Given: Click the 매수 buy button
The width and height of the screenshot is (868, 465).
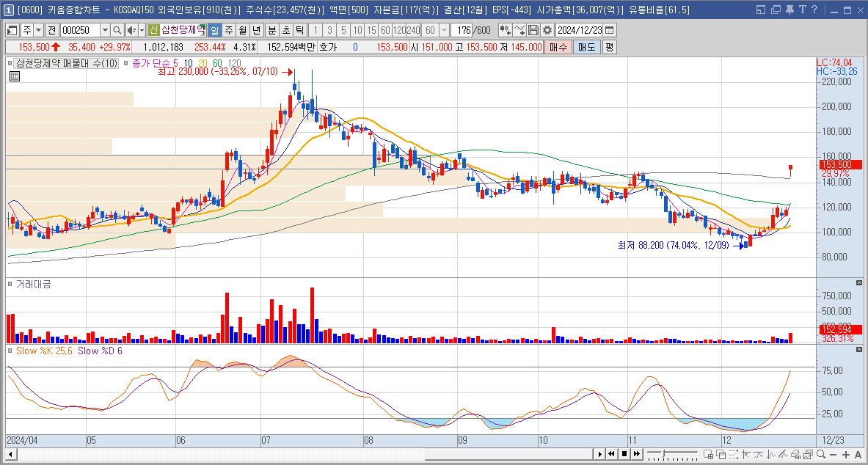Looking at the screenshot, I should [558, 47].
